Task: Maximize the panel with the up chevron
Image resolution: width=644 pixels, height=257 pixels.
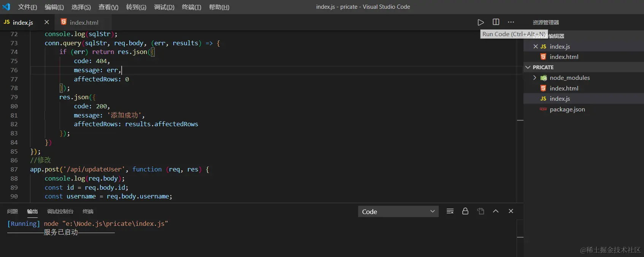Action: pos(495,211)
